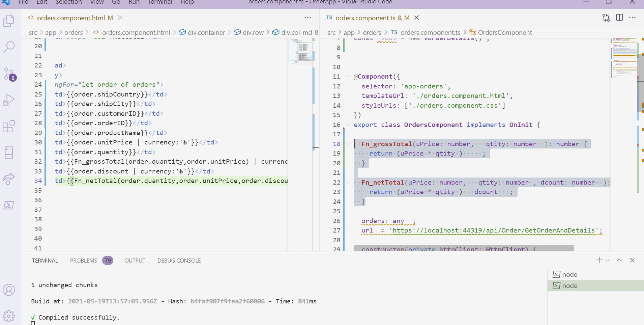Screen dimensions: 644x325
Task: Fold the Fn_netTotal method at line 22
Action: [348, 183]
